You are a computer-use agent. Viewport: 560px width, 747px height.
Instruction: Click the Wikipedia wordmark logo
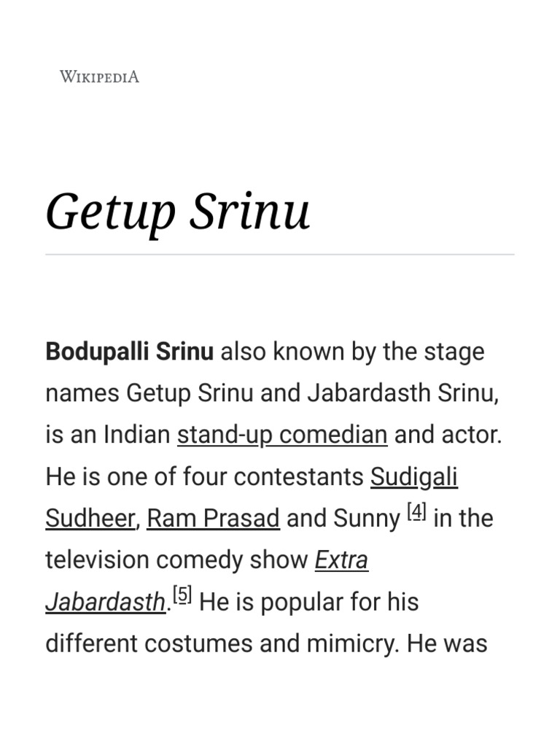coord(99,77)
